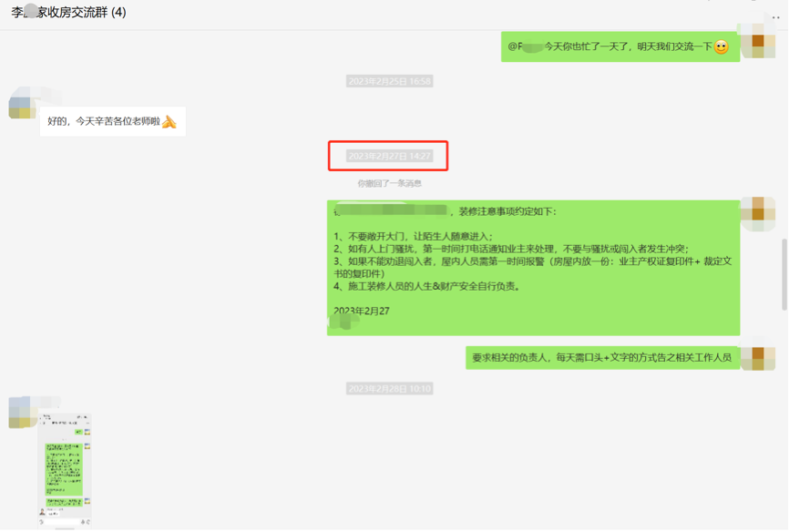The image size is (789, 532).
Task: Click the 2023年2月25日 16:58 timestamp
Action: click(x=389, y=81)
